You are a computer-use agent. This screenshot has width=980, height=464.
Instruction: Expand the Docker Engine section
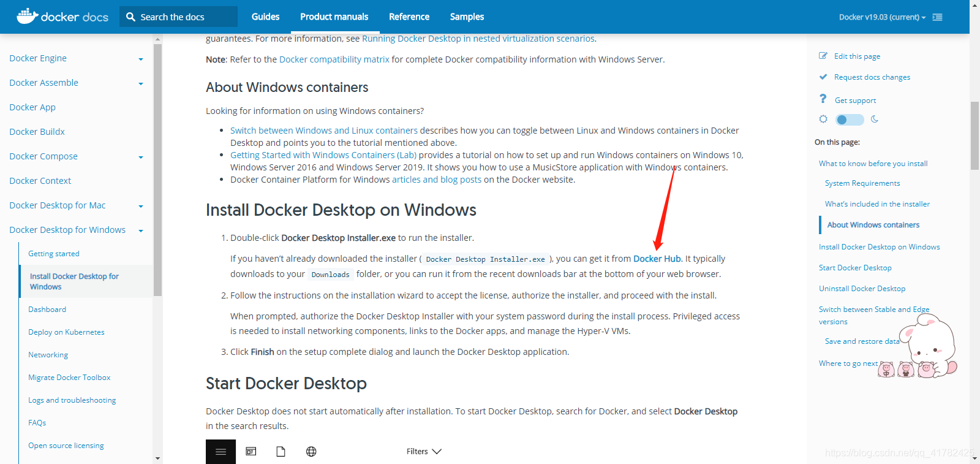[141, 59]
